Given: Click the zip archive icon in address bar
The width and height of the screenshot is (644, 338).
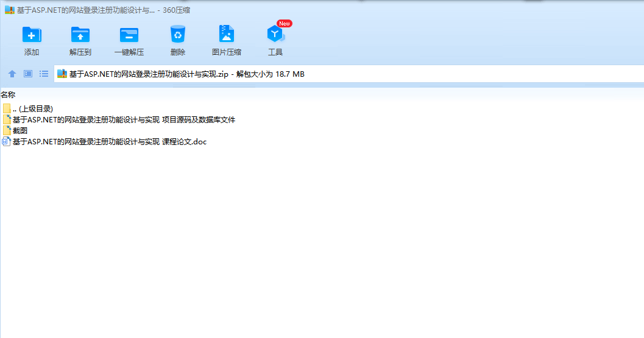Looking at the screenshot, I should [x=62, y=74].
